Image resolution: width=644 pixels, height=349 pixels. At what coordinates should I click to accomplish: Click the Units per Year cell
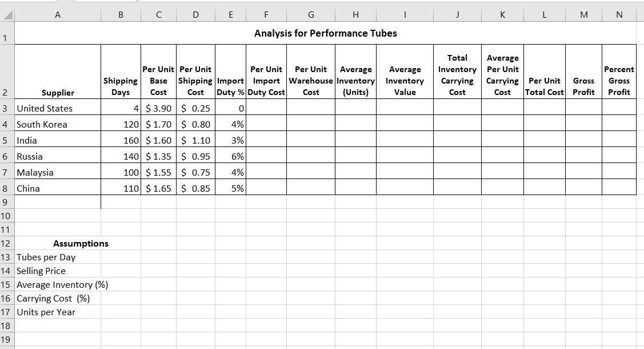57,312
